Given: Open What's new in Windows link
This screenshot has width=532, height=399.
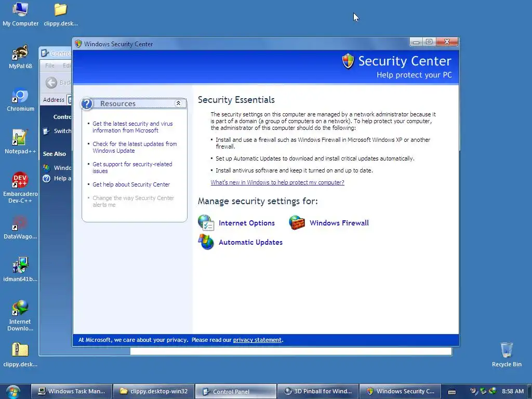Looking at the screenshot, I should pos(277,182).
